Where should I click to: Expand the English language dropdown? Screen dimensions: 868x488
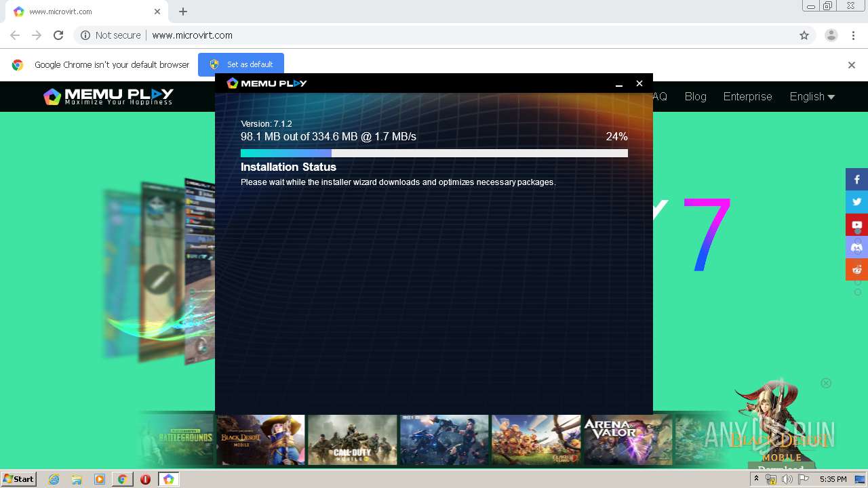[812, 96]
